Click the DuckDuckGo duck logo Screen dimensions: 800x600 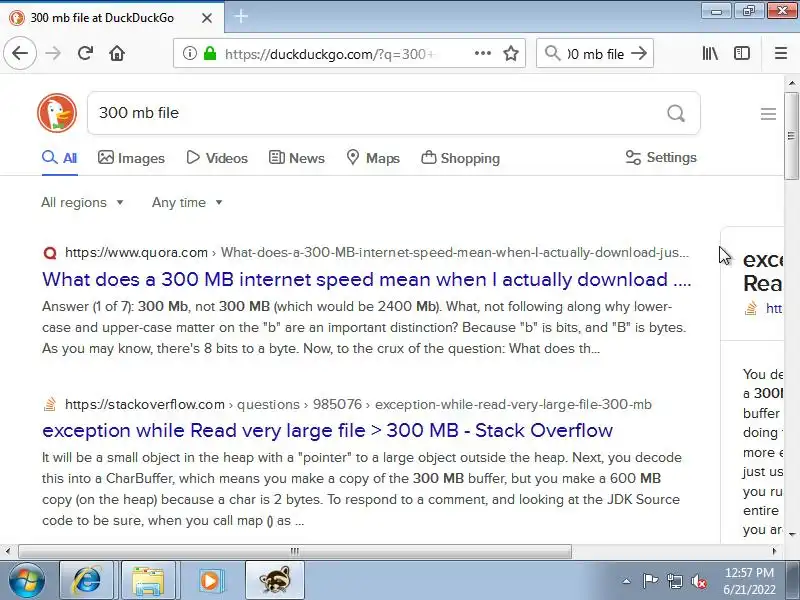click(57, 113)
